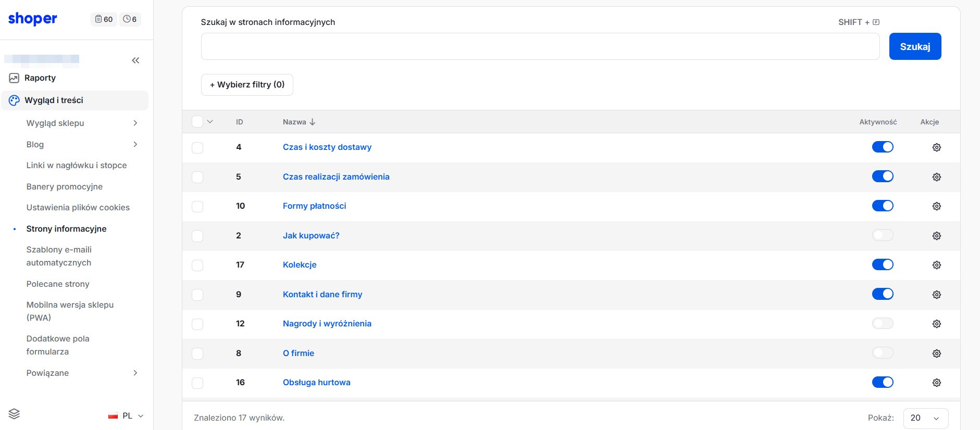Open Szablony e-maili automatycznych
This screenshot has width=980, height=430.
(x=59, y=256)
